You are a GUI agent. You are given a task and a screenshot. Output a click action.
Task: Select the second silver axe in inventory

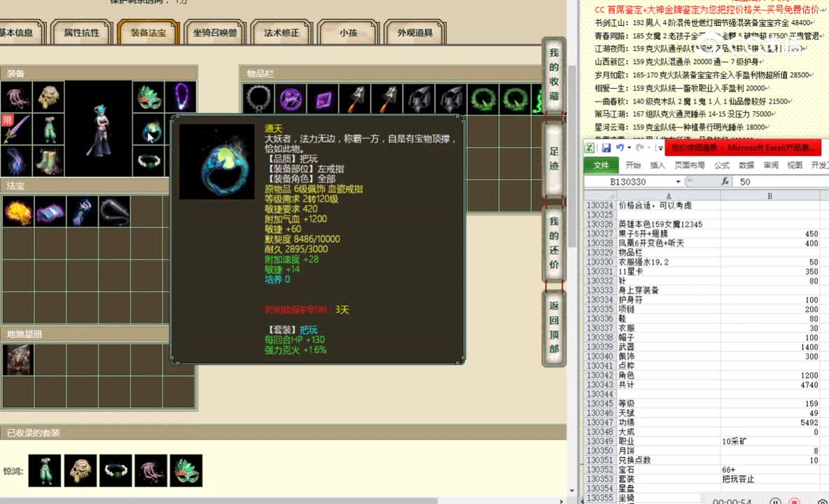click(x=387, y=99)
